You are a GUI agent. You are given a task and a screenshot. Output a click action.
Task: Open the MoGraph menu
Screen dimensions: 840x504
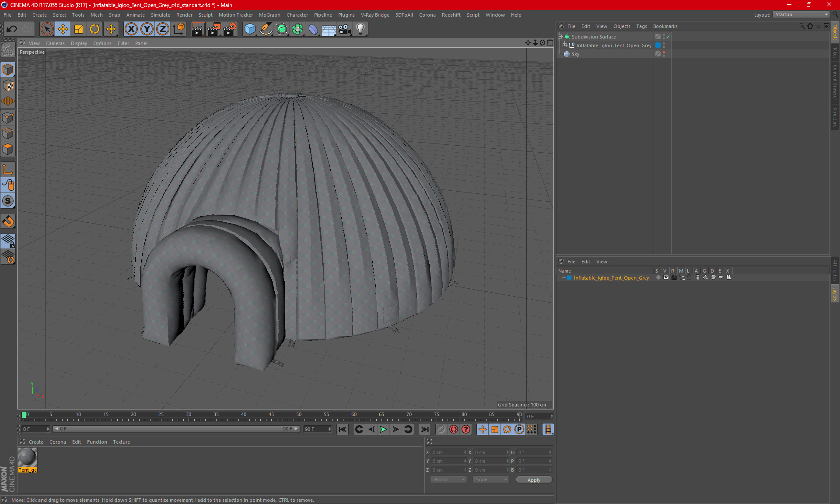point(269,15)
